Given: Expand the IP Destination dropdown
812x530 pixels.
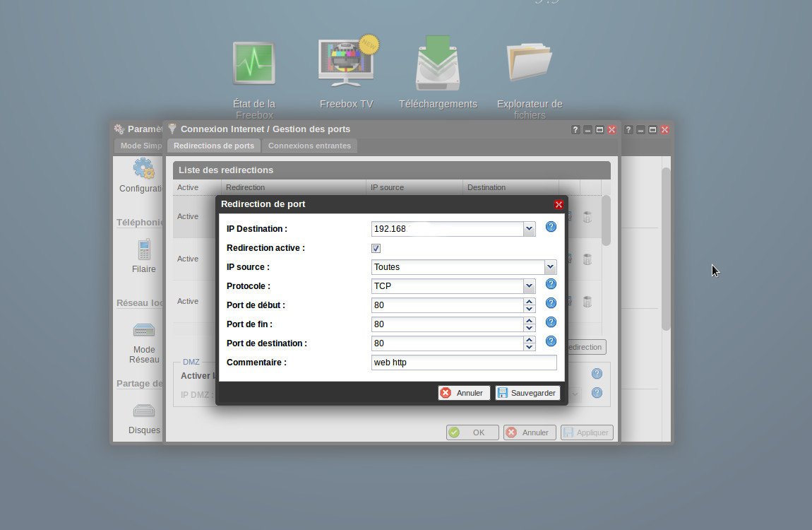Looking at the screenshot, I should 529,228.
